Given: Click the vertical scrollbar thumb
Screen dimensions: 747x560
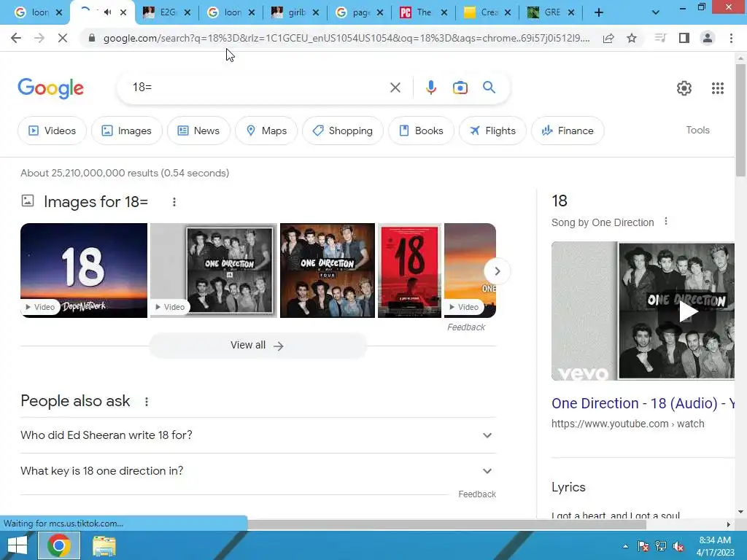Looking at the screenshot, I should click(x=740, y=120).
